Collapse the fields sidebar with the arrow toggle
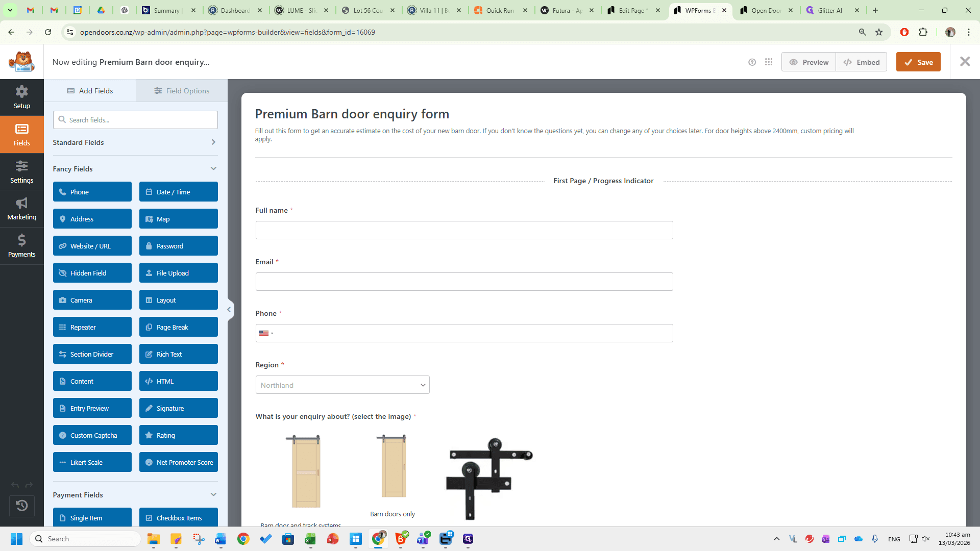980x551 pixels. pos(229,309)
